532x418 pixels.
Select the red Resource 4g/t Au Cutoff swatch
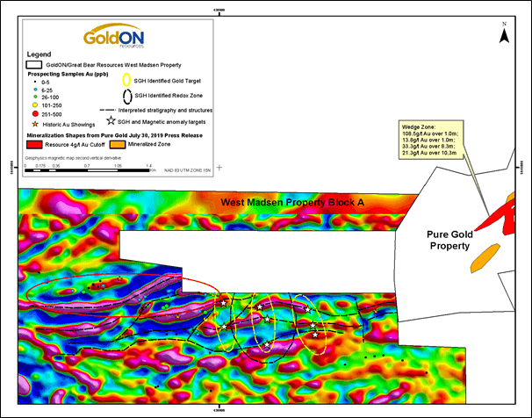[34, 145]
